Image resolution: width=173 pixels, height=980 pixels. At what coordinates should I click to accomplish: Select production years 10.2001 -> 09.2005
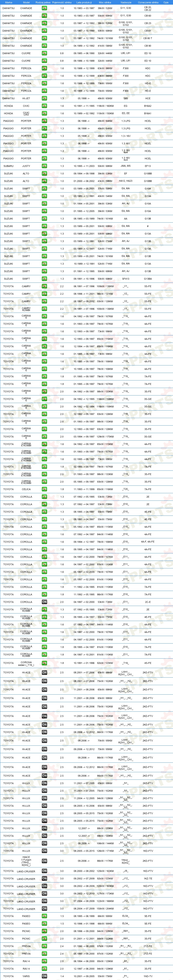coord(84,976)
